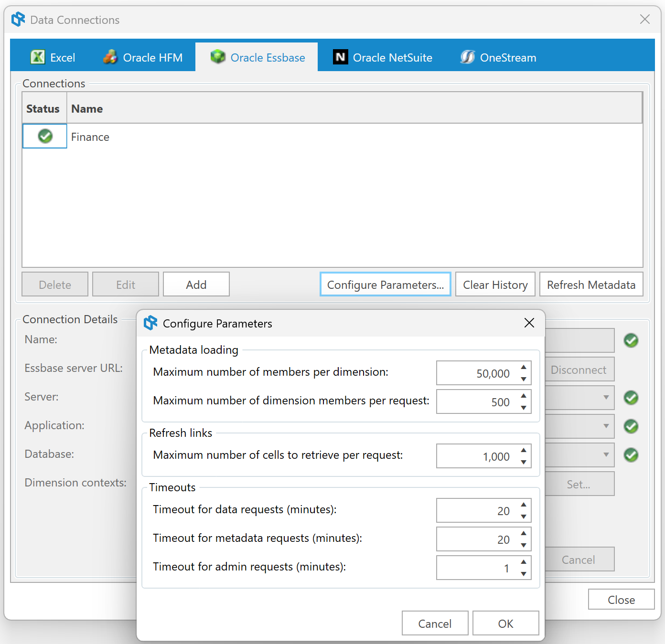
Task: Select the Finance connection name
Action: [x=90, y=137]
